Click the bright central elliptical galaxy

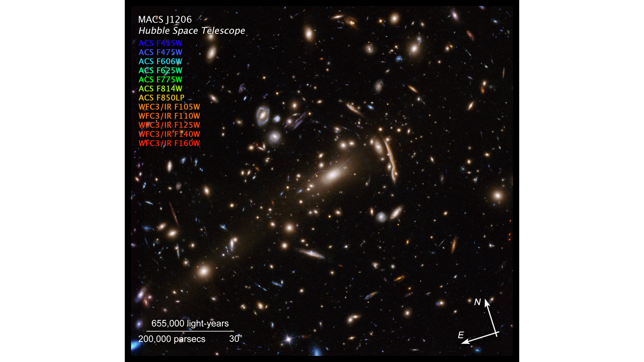coord(333,175)
